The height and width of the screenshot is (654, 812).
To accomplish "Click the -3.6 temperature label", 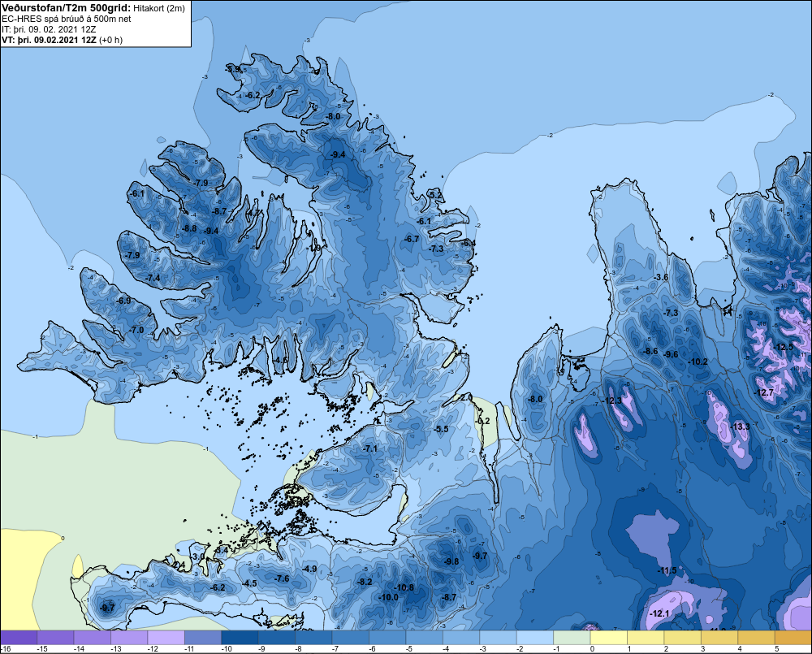I will [x=661, y=277].
